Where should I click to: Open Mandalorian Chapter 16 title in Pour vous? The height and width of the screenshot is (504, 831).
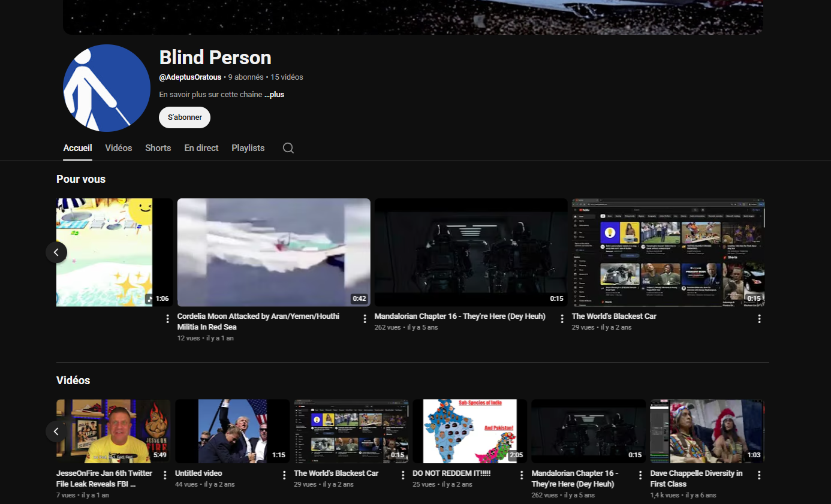[460, 316]
